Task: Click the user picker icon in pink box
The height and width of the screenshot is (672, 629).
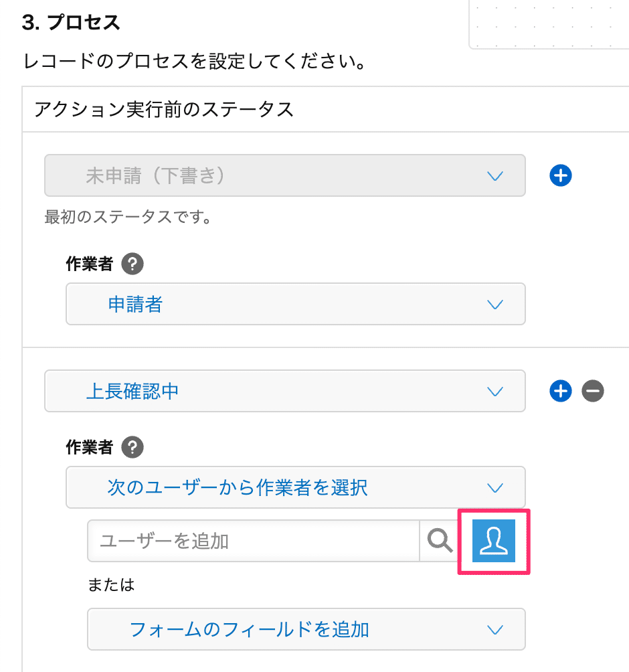Action: click(494, 541)
